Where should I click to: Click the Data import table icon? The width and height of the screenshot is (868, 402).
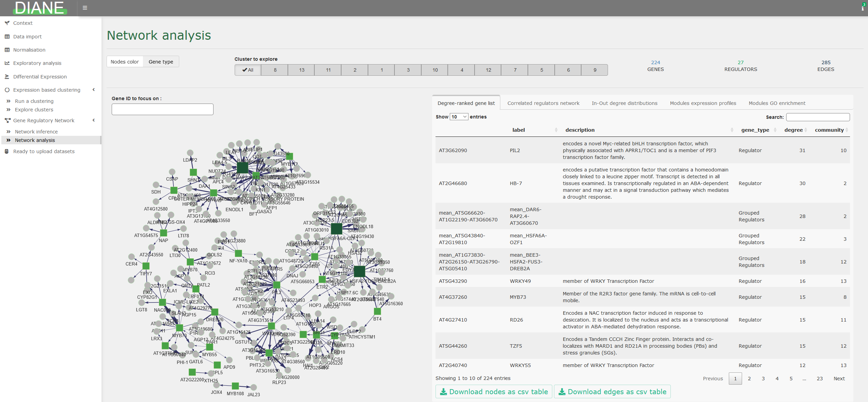point(7,37)
